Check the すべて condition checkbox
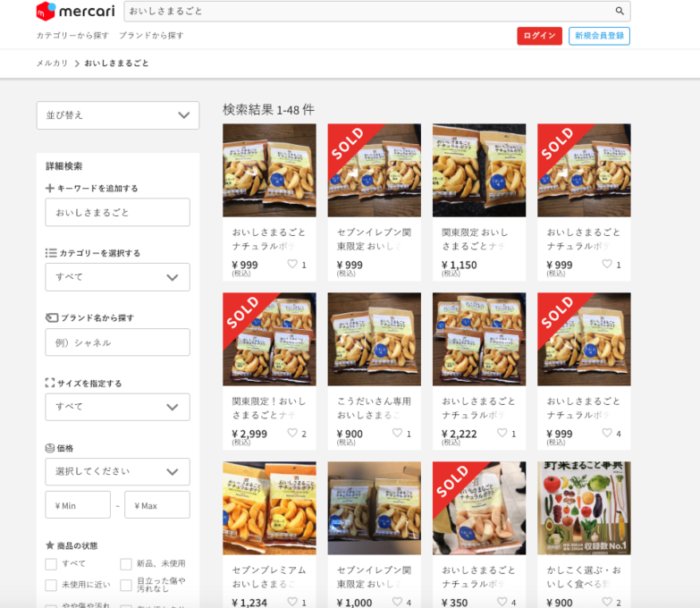700x608 pixels. point(51,564)
